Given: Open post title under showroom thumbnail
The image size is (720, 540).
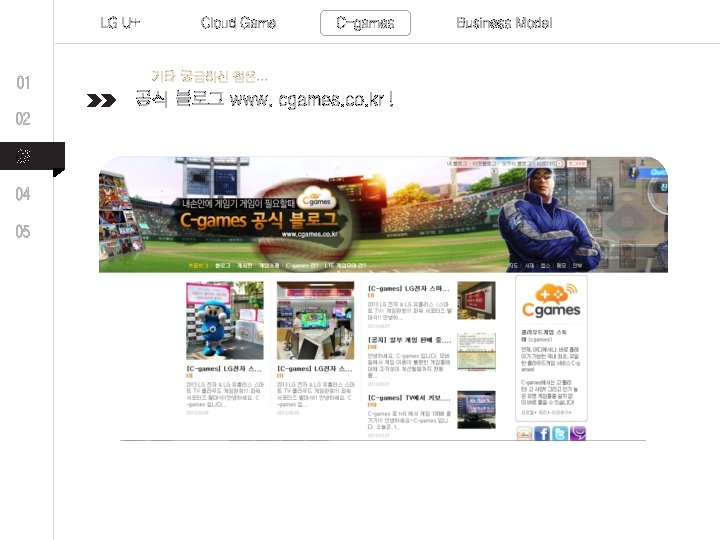Looking at the screenshot, I should click(315, 369).
